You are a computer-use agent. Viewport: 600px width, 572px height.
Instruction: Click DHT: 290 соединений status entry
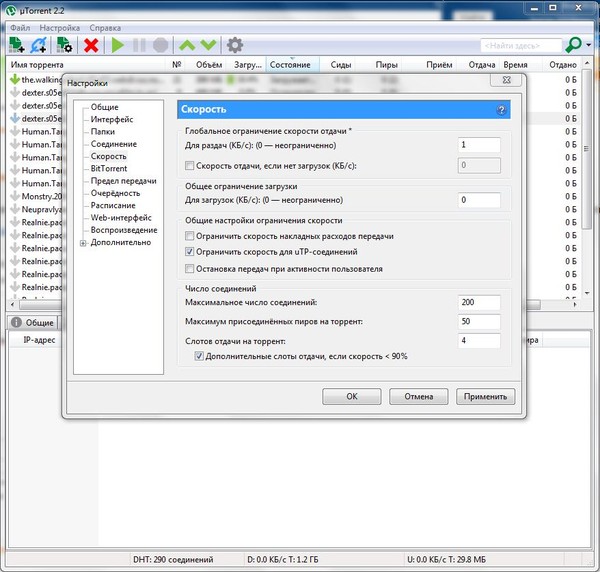coord(173,559)
